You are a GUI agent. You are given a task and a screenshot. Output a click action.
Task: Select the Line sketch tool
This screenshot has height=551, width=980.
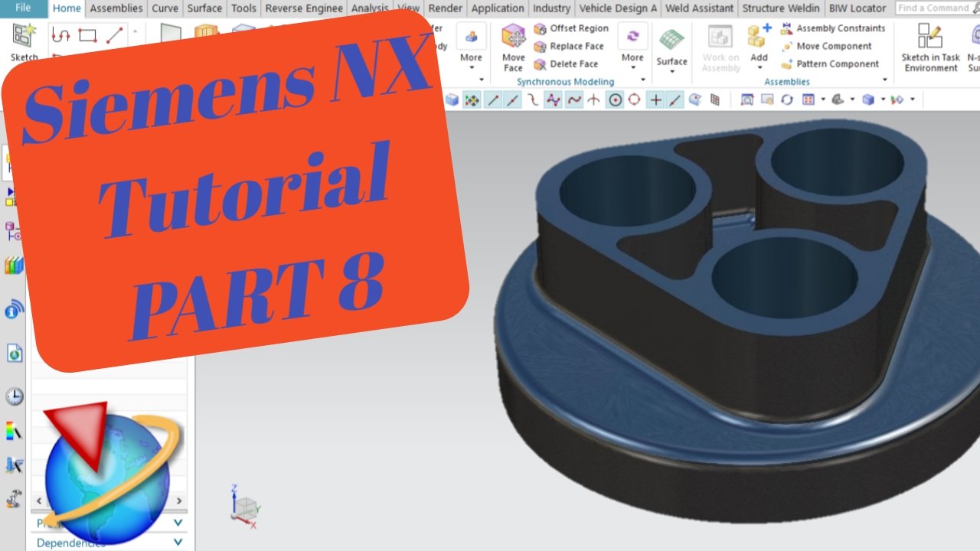click(x=114, y=35)
